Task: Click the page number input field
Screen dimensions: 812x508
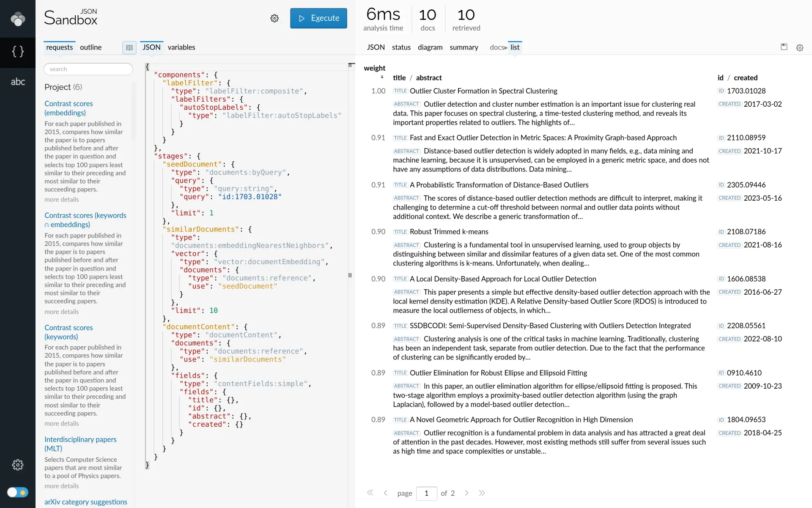Action: (426, 493)
